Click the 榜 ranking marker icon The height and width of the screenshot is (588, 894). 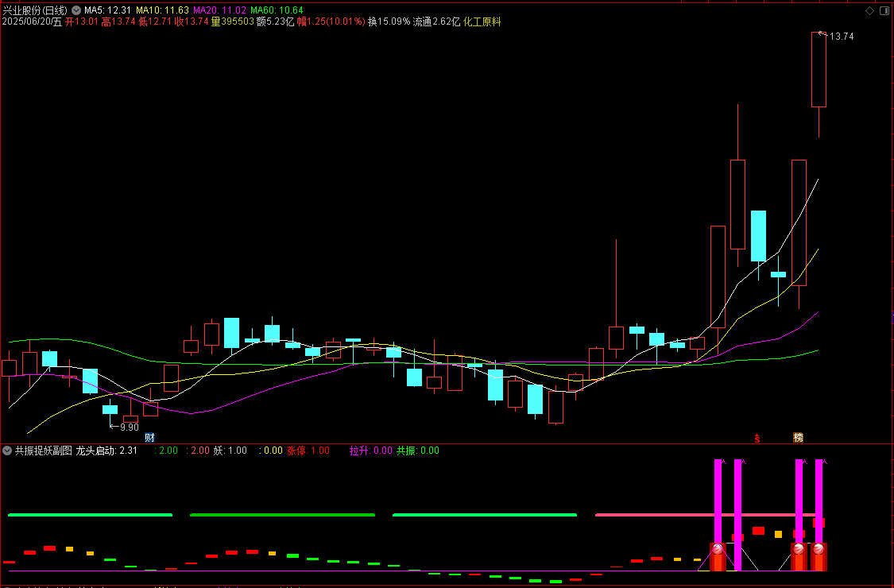798,438
